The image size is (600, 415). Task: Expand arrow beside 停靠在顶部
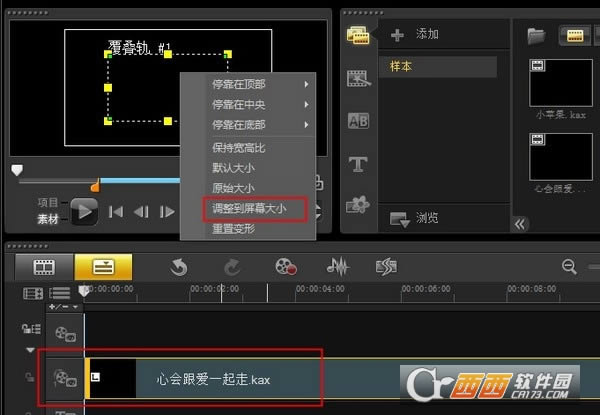click(x=306, y=84)
